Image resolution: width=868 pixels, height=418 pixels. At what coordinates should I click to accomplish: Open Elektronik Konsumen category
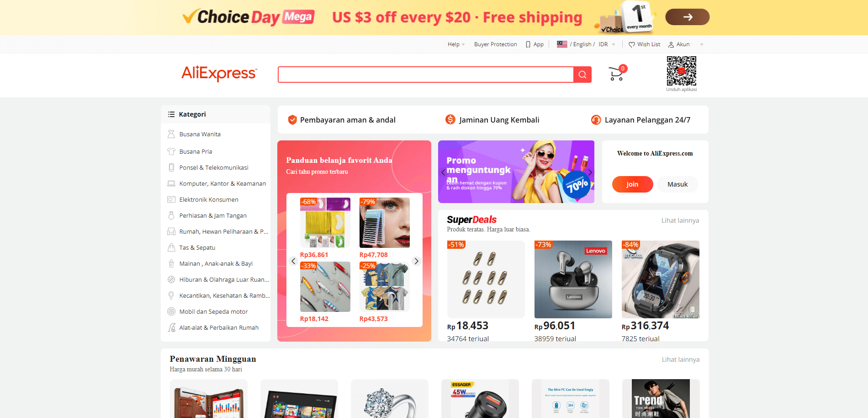[x=209, y=199]
